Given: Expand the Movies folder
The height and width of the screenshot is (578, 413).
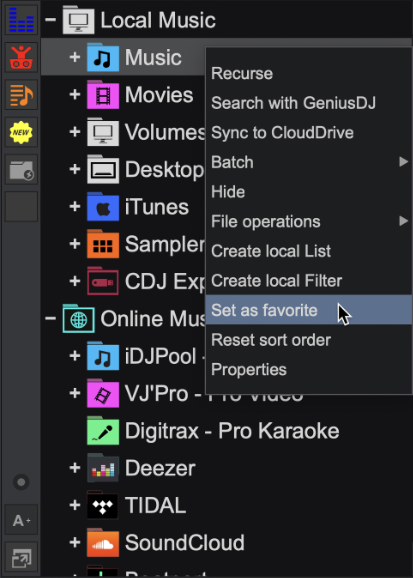Looking at the screenshot, I should point(75,95).
